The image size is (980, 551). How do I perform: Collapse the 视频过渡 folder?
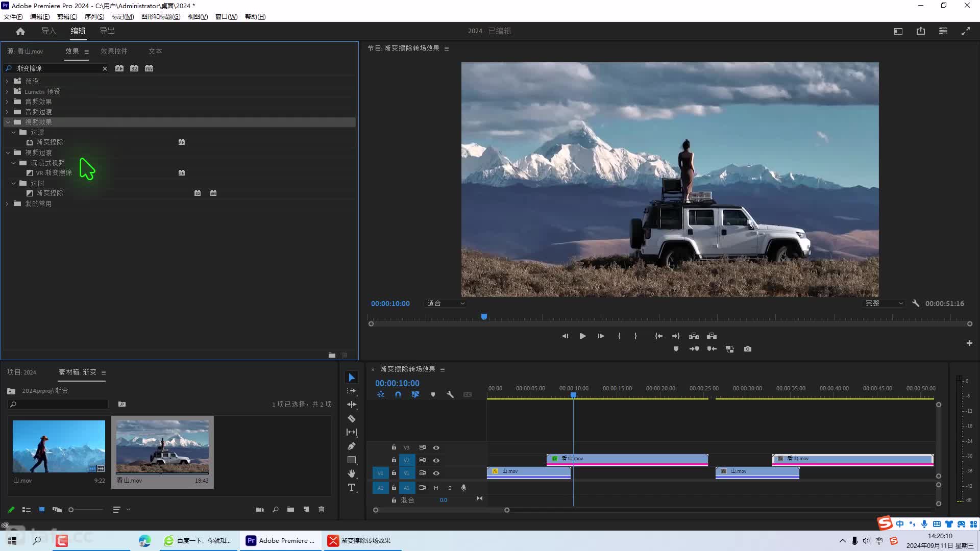tap(8, 153)
